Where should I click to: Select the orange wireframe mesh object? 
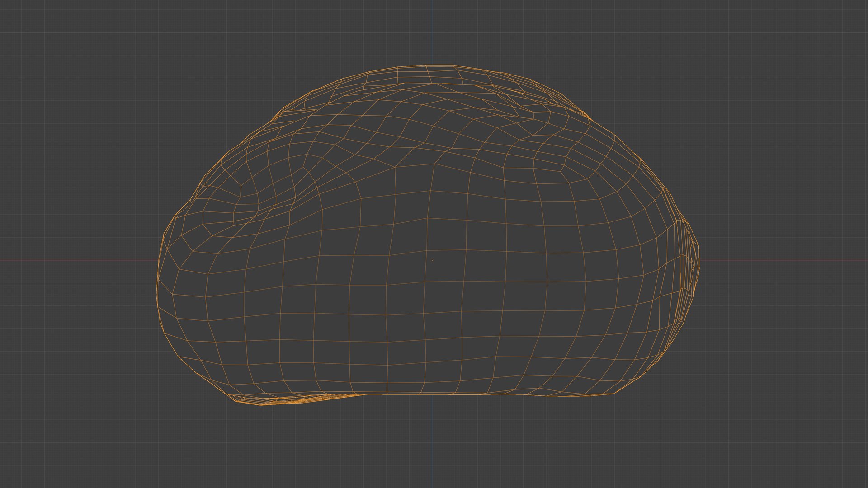(428, 235)
